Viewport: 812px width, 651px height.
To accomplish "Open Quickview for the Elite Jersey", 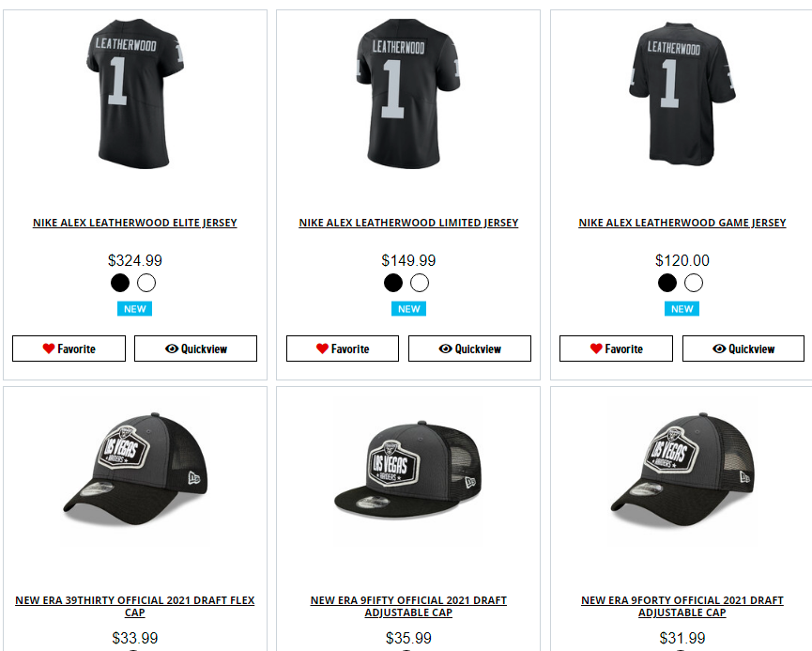I will click(x=196, y=349).
